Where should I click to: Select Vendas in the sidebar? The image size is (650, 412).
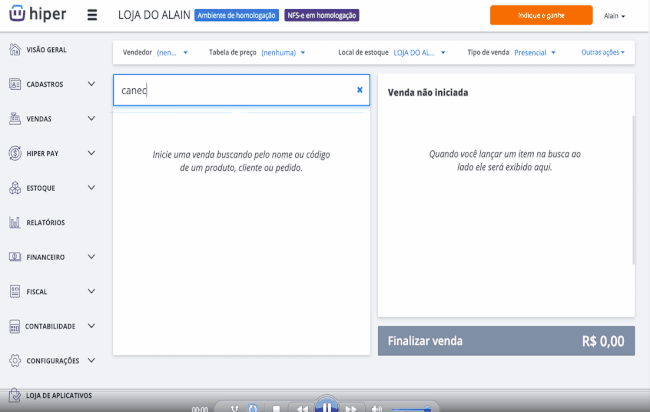(39, 119)
